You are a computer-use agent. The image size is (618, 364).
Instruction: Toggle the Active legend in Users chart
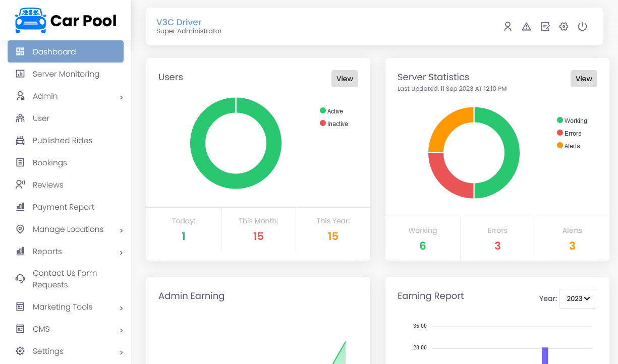coord(331,111)
